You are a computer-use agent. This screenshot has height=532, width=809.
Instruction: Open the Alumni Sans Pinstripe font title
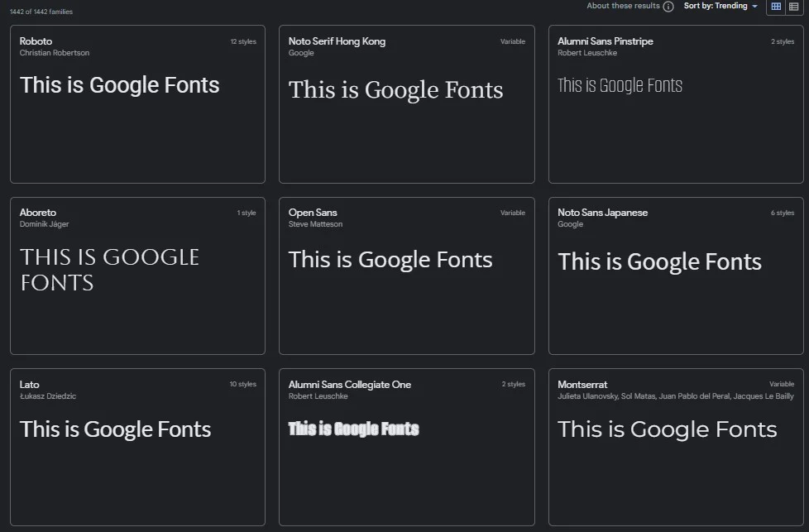click(606, 41)
